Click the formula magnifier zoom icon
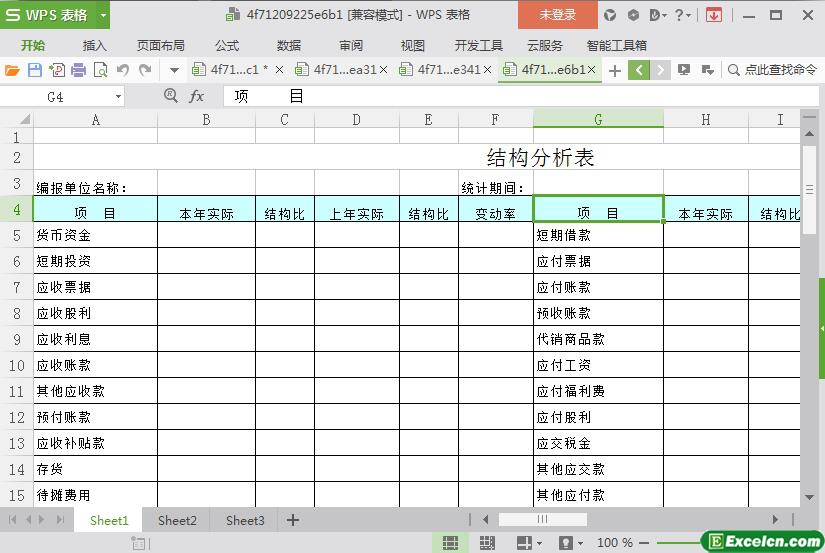Screen dimensions: 825x553 point(170,96)
